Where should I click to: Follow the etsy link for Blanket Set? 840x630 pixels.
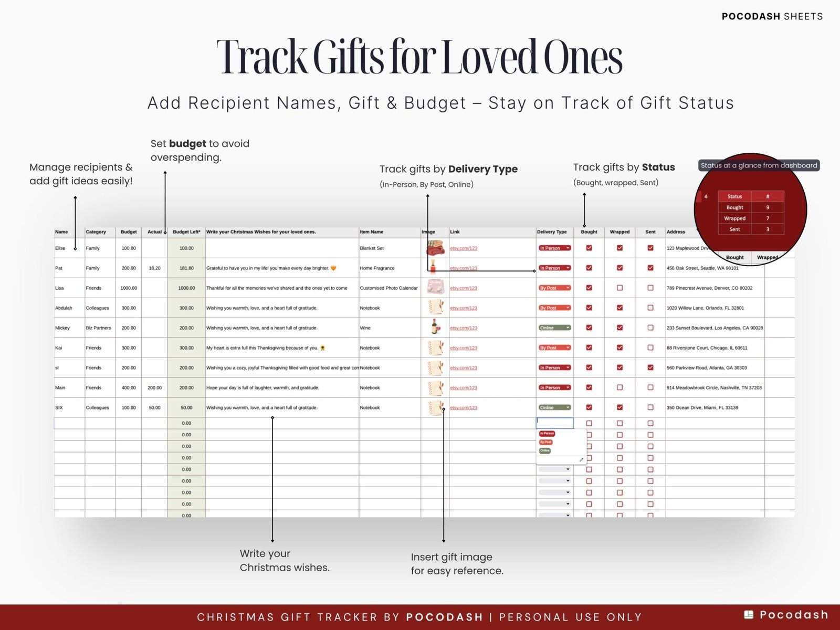pos(464,248)
